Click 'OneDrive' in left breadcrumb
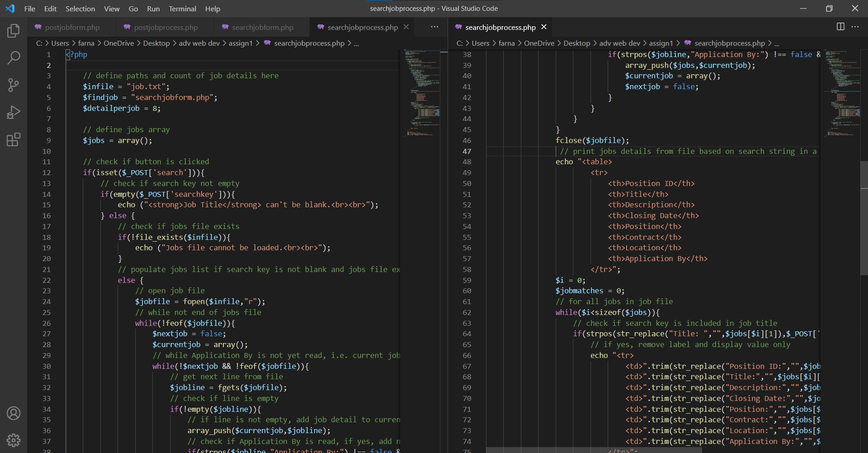 point(118,43)
